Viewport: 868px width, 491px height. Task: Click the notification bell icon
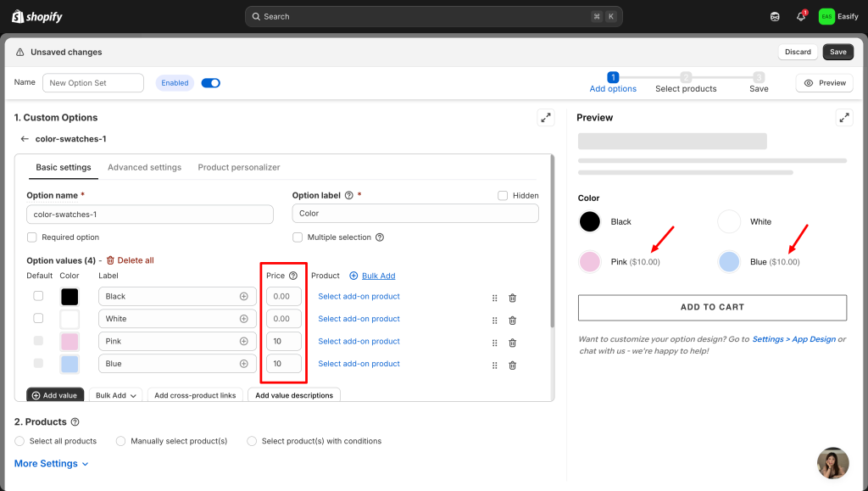(800, 16)
